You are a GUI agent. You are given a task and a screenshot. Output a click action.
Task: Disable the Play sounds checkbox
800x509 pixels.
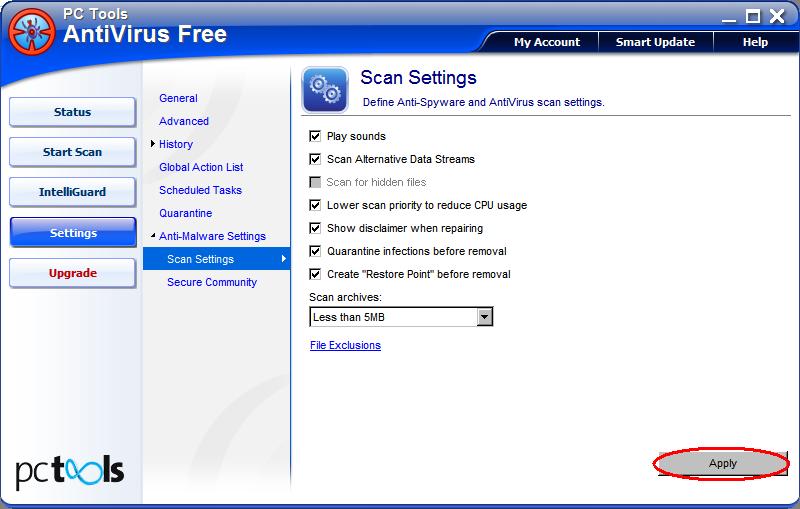[x=316, y=136]
